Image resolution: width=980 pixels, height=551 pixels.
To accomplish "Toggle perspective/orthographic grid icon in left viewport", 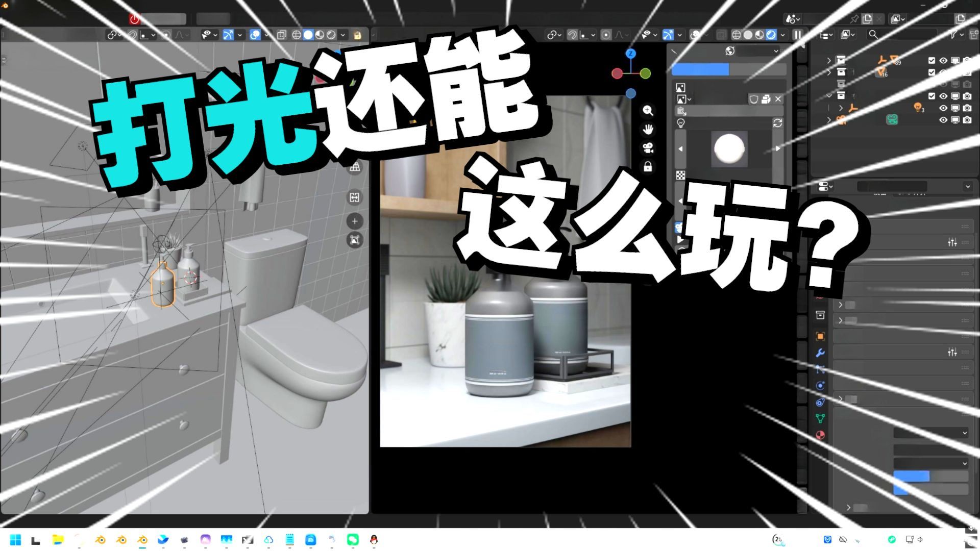I will pyautogui.click(x=355, y=166).
